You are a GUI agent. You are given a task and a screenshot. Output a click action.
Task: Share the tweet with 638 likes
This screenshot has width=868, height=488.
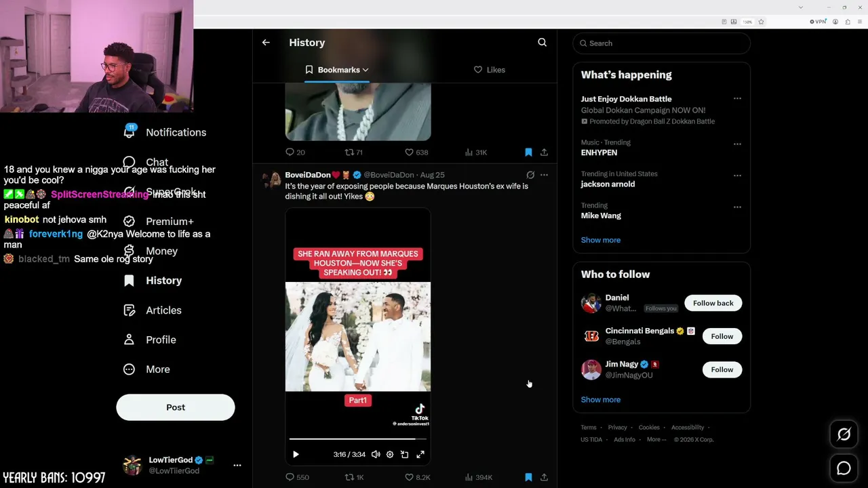tap(544, 152)
